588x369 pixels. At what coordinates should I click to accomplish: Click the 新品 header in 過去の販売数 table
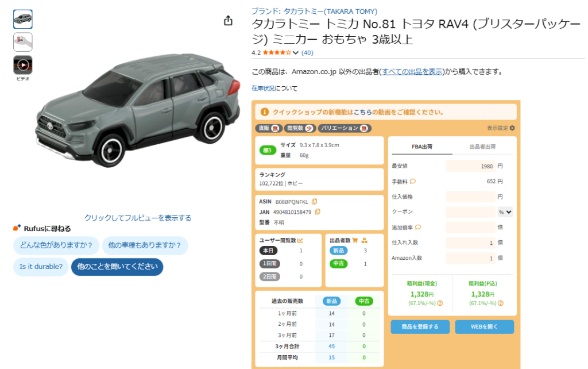[x=331, y=301]
